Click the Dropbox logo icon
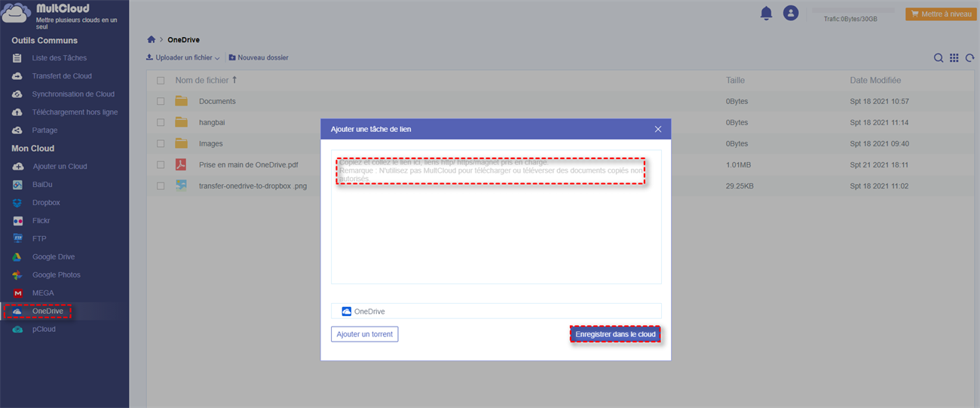The image size is (980, 408). pos(17,203)
